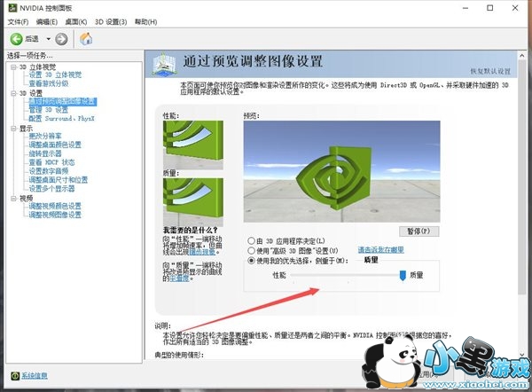532x392 pixels.
Task: Choose 使用我的优先选择 radio option
Action: 251,261
